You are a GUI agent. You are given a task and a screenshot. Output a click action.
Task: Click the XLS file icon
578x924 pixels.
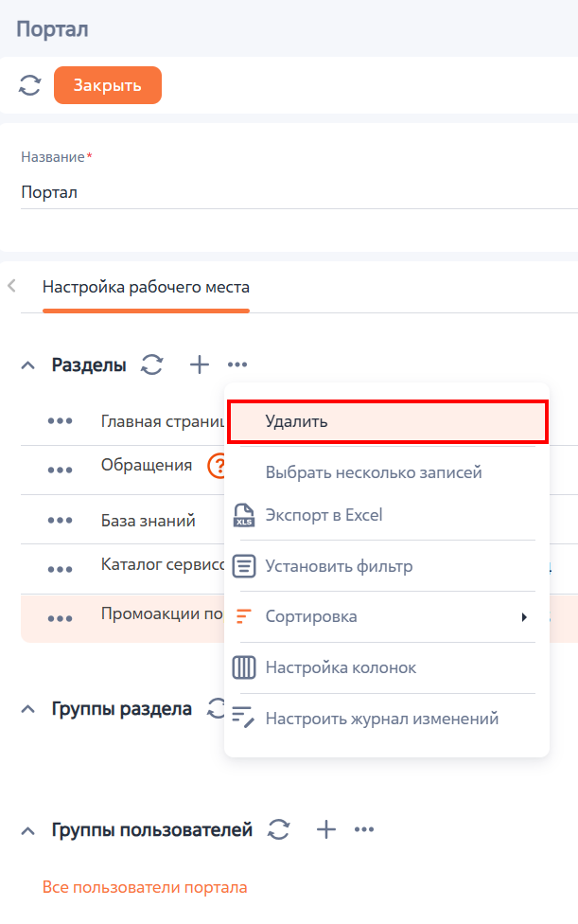pos(244,515)
